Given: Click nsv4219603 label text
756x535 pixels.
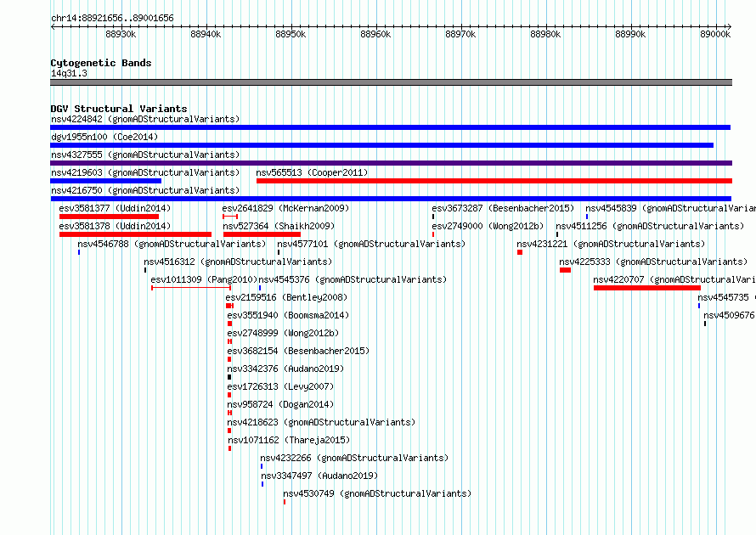Looking at the screenshot, I should coord(145,172).
